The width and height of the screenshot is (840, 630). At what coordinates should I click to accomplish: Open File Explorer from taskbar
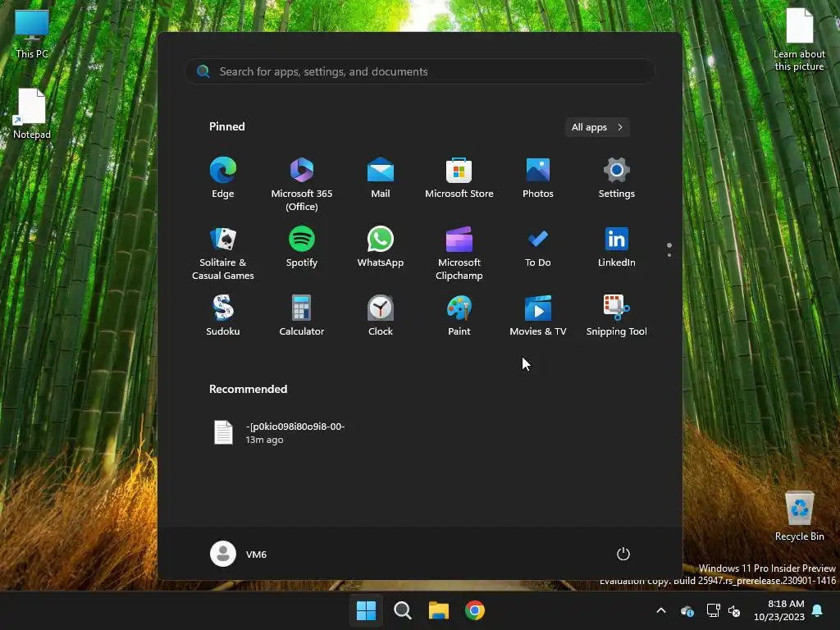point(439,610)
